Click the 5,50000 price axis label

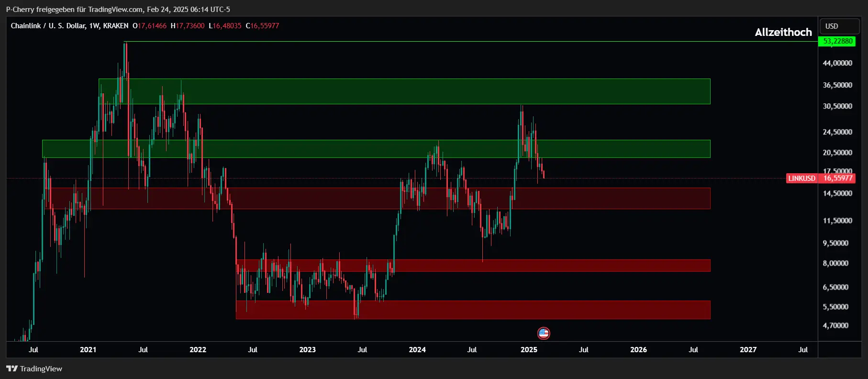coord(835,307)
